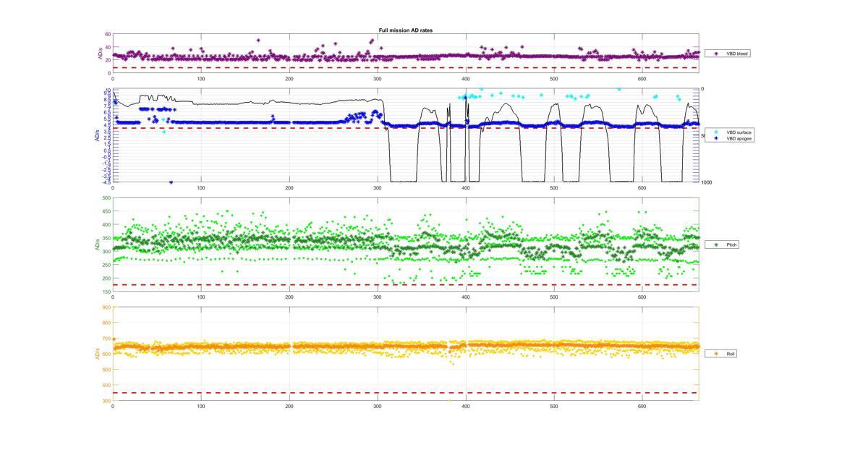
Task: Click the 300 tick on the Roll plot y-axis
Action: [106, 401]
